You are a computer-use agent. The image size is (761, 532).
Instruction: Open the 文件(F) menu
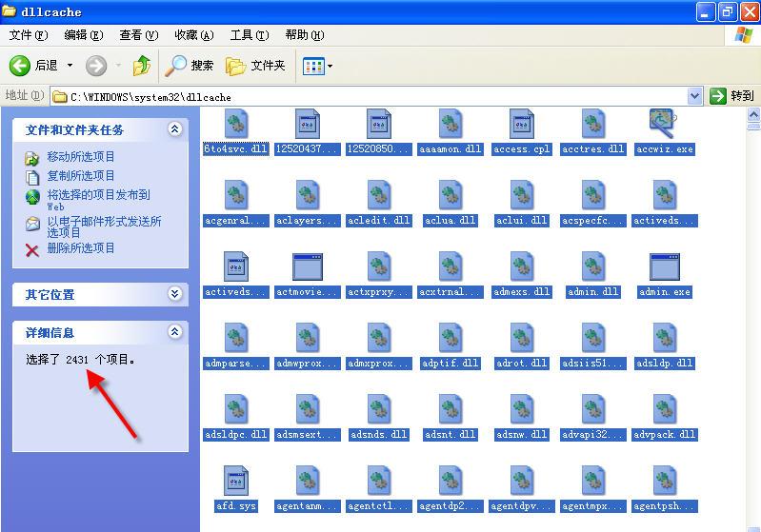[x=29, y=35]
